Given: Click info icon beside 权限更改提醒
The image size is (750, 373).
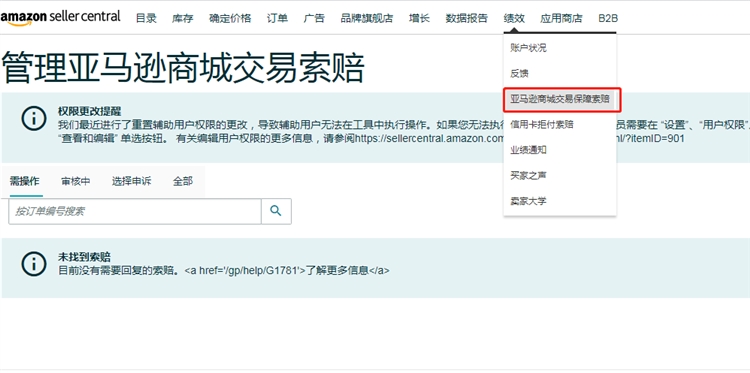Looking at the screenshot, I should pyautogui.click(x=34, y=119).
